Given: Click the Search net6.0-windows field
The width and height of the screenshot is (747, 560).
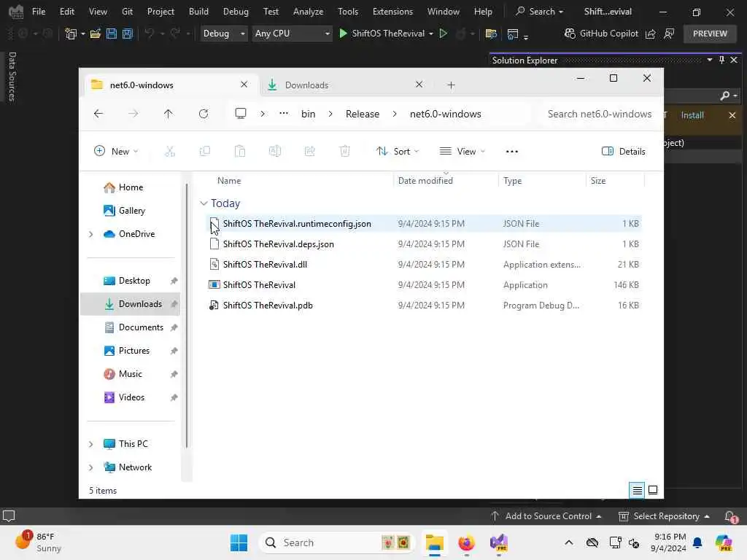Looking at the screenshot, I should 599,114.
